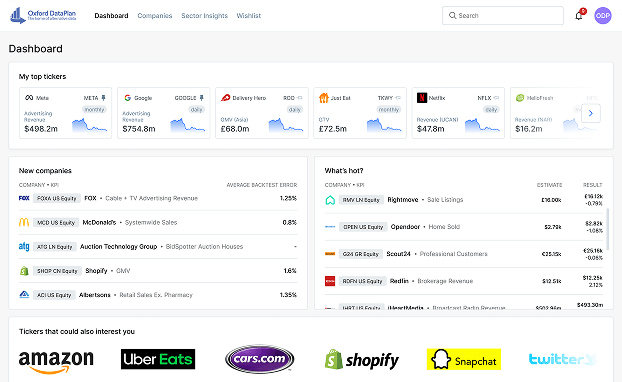Screen dimensions: 622x382
Task: Focus the Search input field
Action: point(503,15)
